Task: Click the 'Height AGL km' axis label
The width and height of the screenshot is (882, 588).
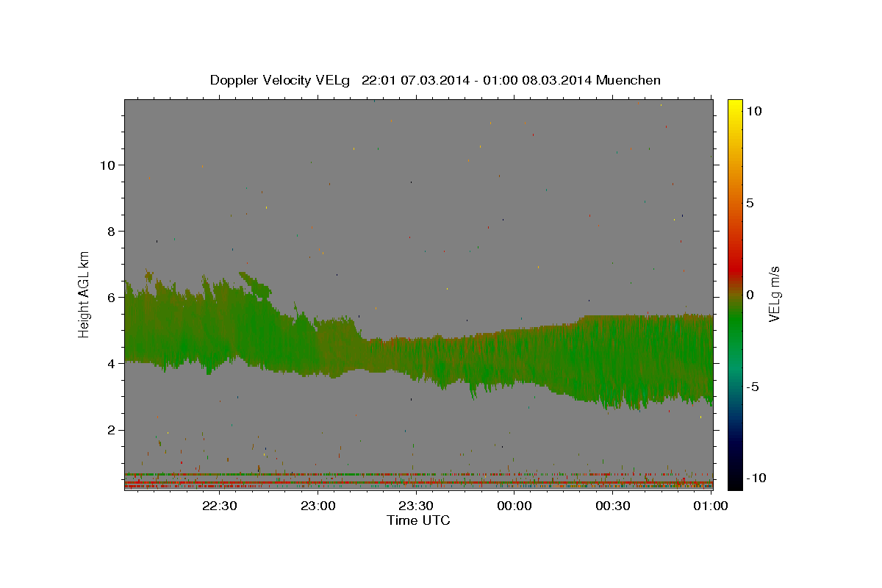Action: (85, 293)
